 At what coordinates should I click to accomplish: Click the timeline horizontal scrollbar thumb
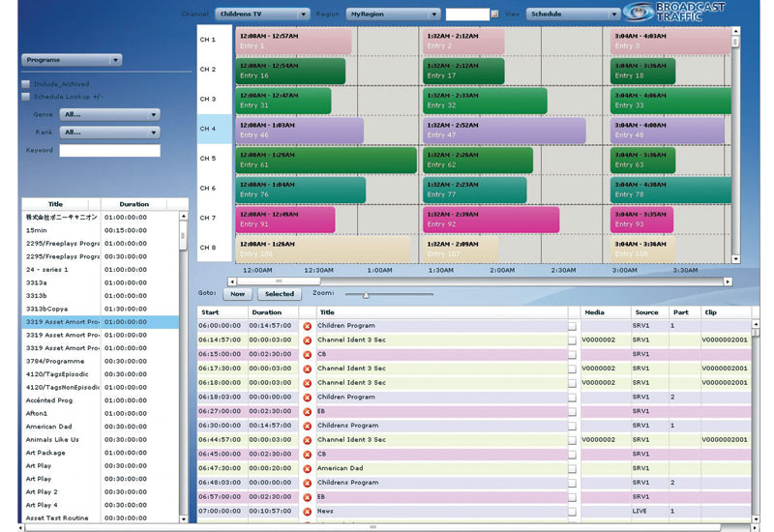coord(279,281)
